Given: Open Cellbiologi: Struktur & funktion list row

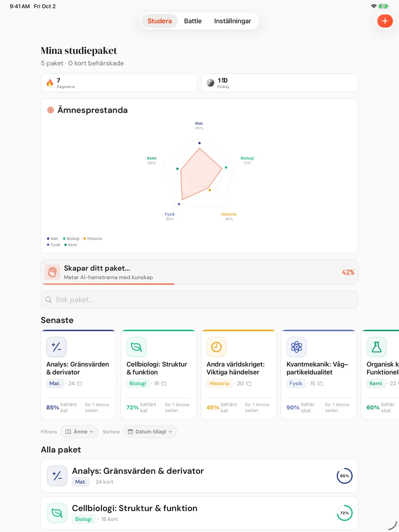Looking at the screenshot, I should point(199,513).
